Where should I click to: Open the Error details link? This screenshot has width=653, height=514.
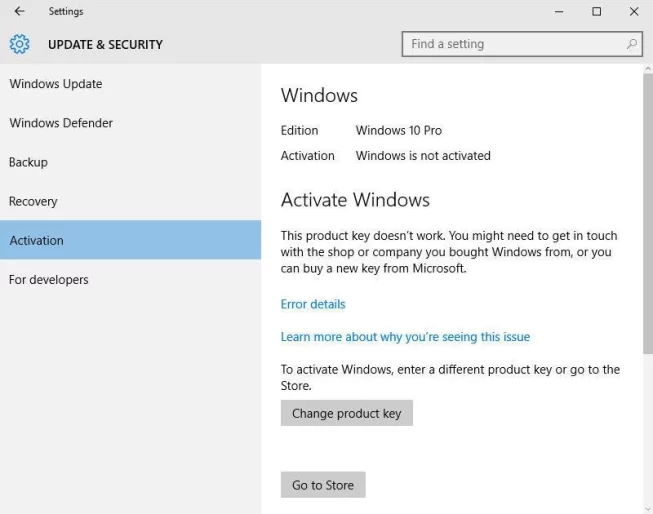coord(313,304)
